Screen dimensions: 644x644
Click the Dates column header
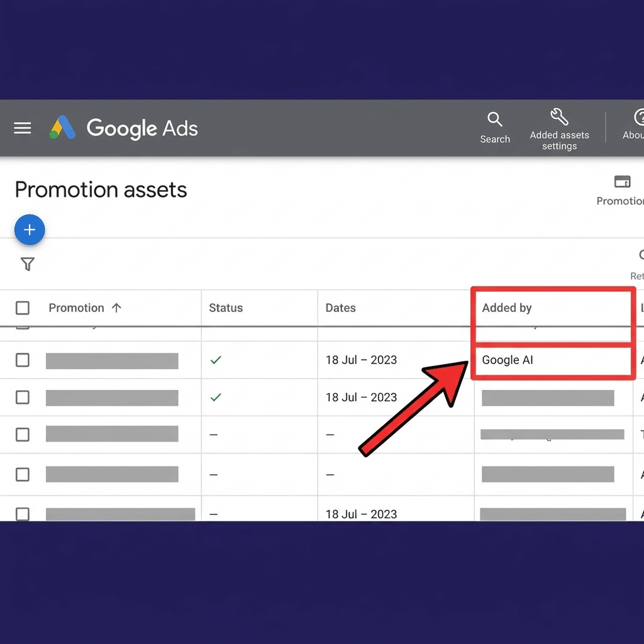tap(340, 308)
